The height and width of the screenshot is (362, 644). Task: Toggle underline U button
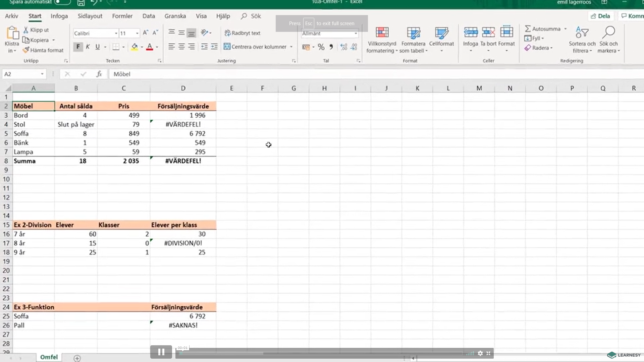(x=97, y=47)
